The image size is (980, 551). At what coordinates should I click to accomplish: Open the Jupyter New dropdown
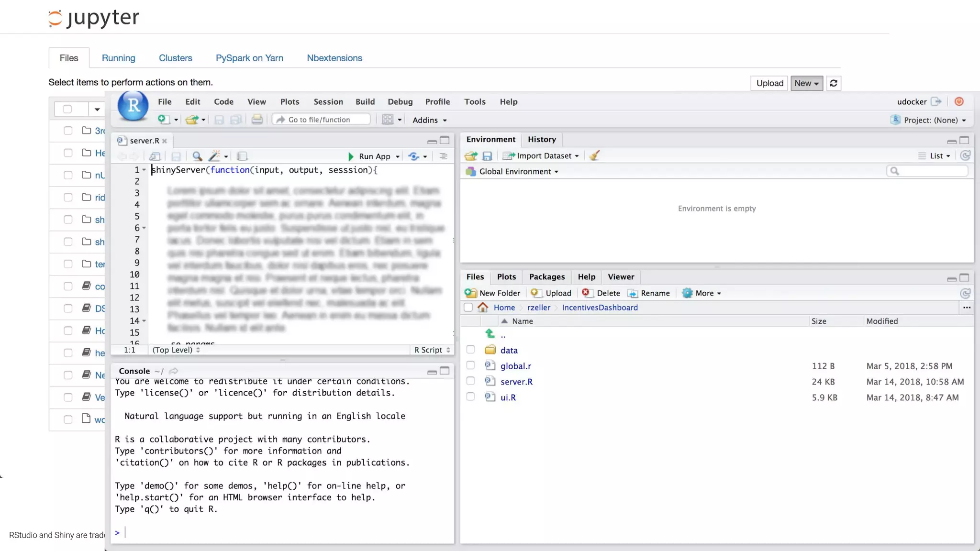coord(807,83)
